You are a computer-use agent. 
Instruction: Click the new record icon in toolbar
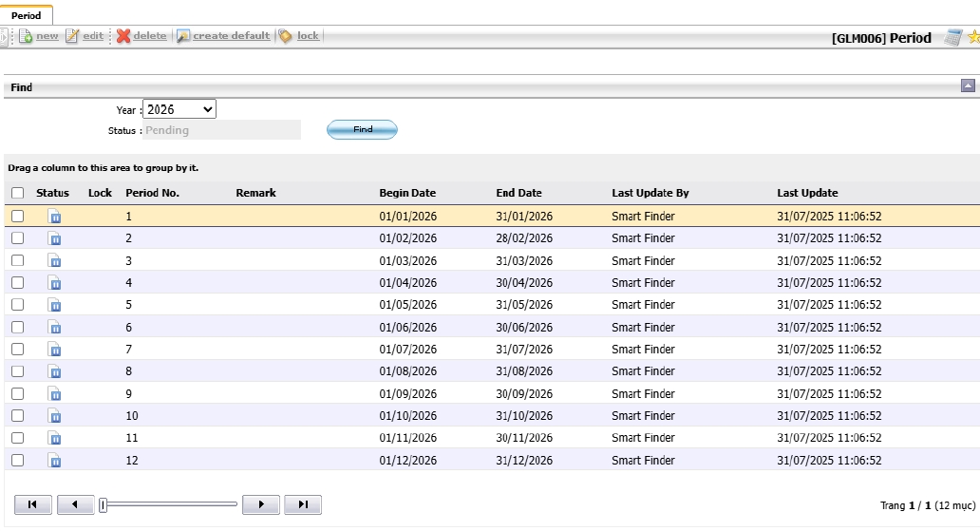[x=26, y=36]
